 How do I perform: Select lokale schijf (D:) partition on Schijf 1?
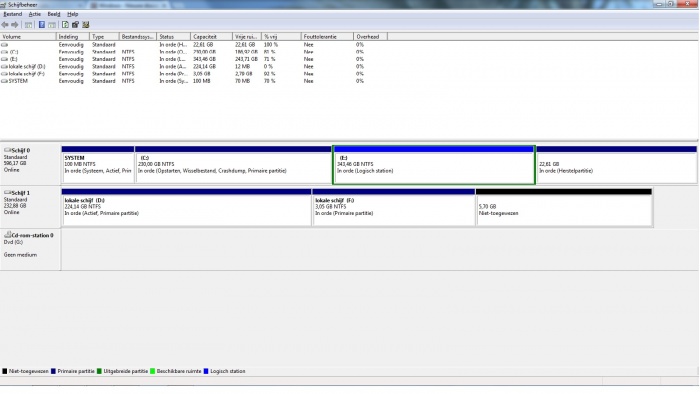click(186, 207)
